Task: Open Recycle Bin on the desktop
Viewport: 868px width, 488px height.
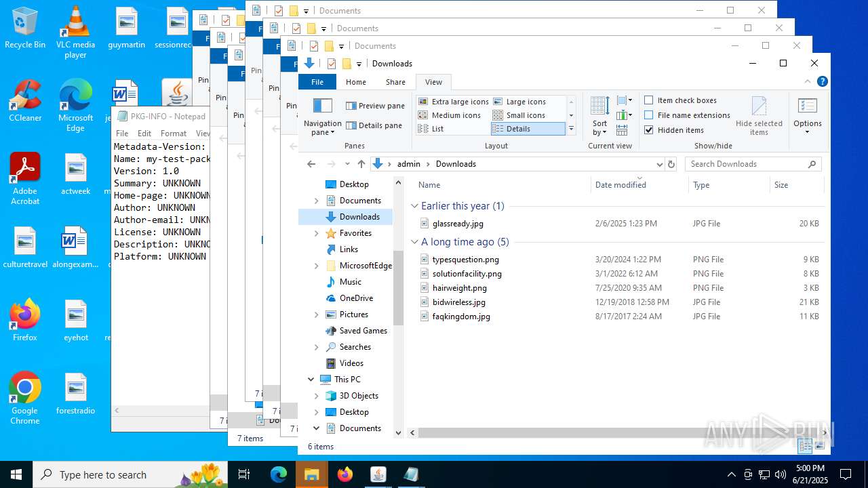Action: click(x=25, y=28)
